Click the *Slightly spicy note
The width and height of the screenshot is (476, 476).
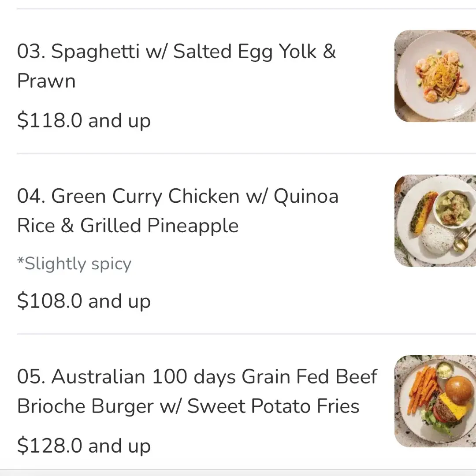pos(74,264)
